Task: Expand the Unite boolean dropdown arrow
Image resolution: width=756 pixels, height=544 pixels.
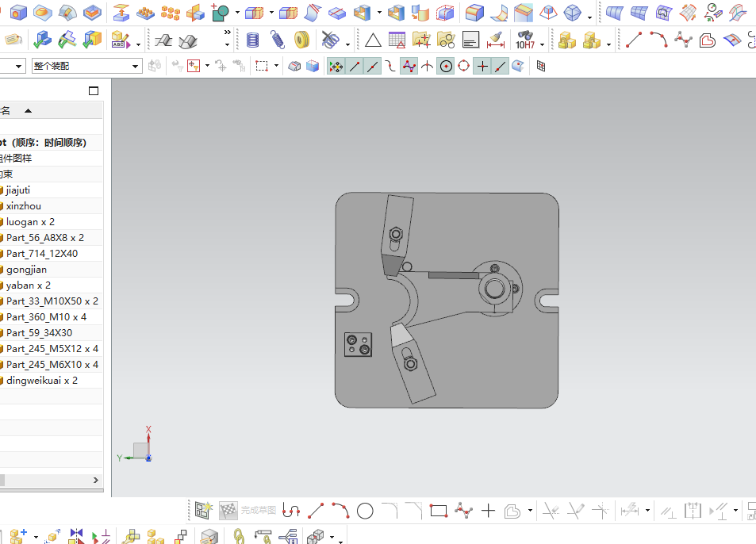Action: (236, 13)
